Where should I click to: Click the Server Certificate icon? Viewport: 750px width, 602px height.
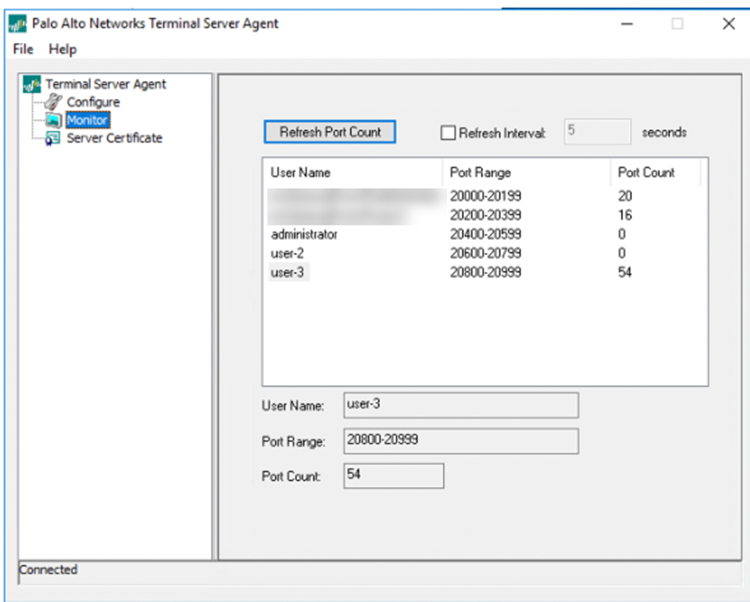(x=54, y=138)
